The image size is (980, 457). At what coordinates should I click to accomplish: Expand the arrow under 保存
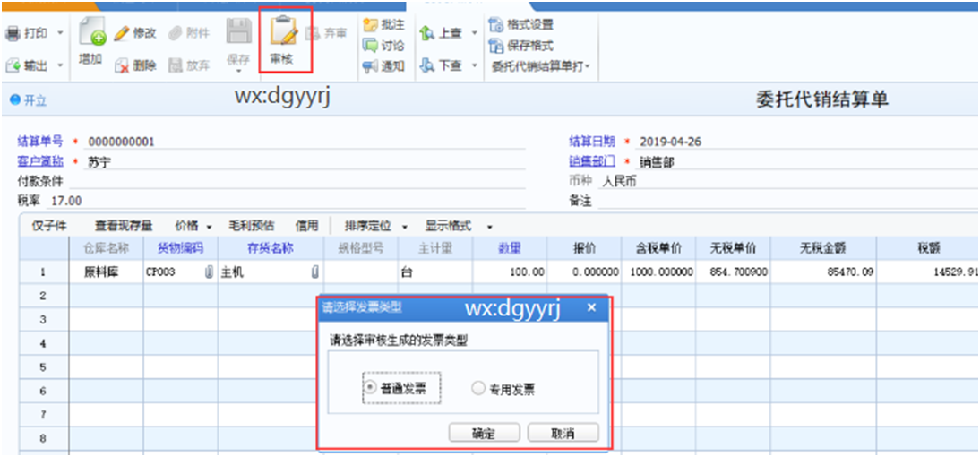(x=238, y=72)
